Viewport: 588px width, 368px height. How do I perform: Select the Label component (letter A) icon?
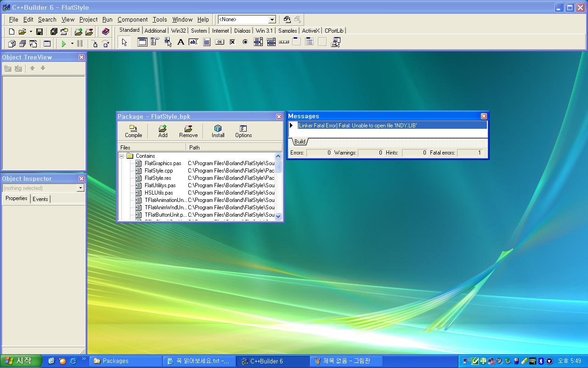[x=181, y=42]
